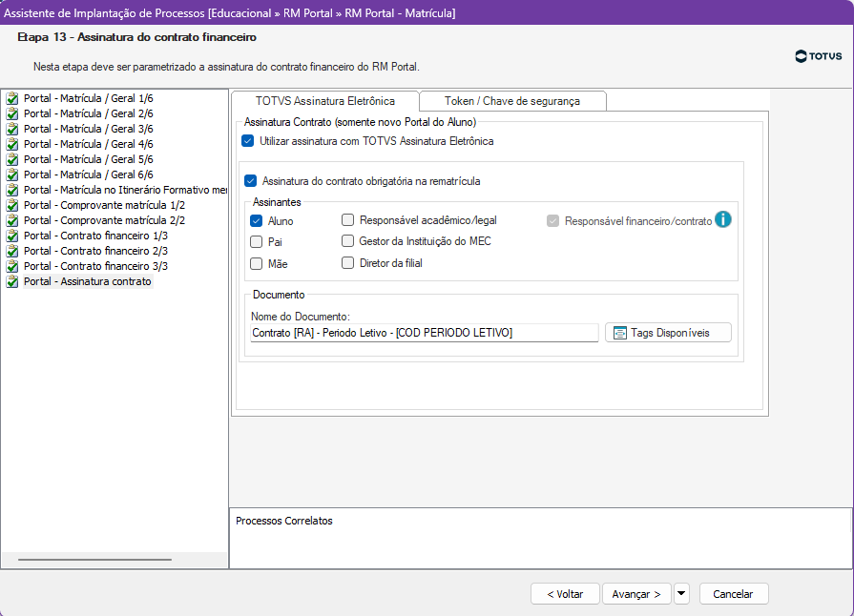Open Tags Disponíveis button
Screen dimensions: 854x616
668,333
